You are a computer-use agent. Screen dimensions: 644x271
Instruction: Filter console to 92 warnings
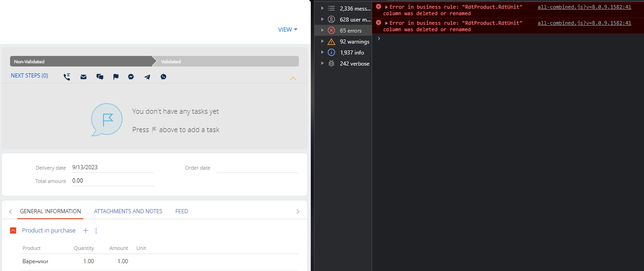point(343,41)
